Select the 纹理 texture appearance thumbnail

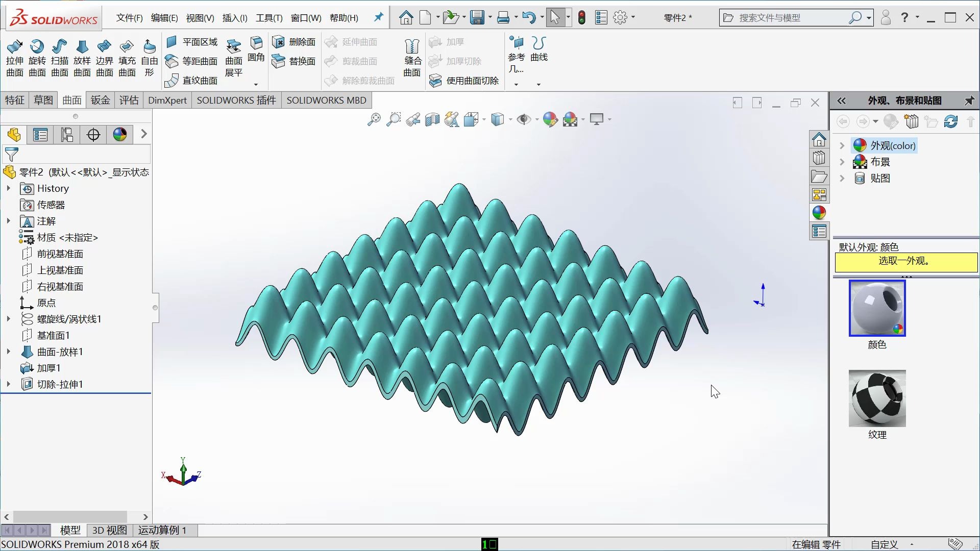(x=877, y=398)
